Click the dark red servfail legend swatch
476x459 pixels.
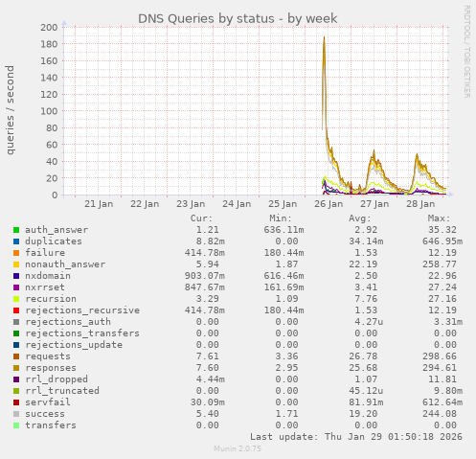pyautogui.click(x=16, y=402)
